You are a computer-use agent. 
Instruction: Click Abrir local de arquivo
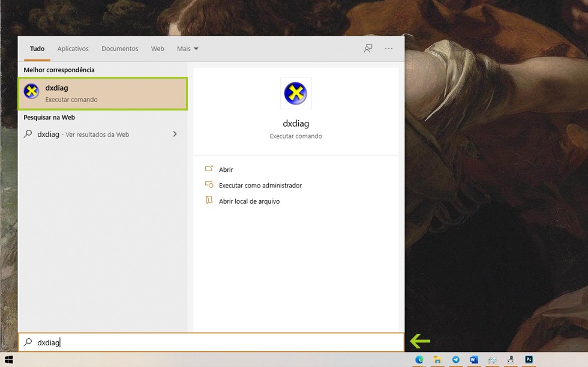tap(249, 201)
